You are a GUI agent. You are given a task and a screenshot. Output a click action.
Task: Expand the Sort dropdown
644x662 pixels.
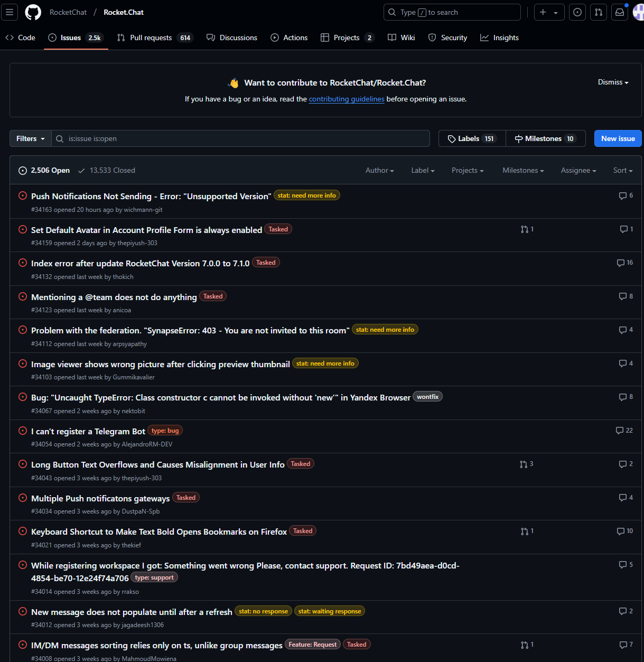(x=623, y=171)
